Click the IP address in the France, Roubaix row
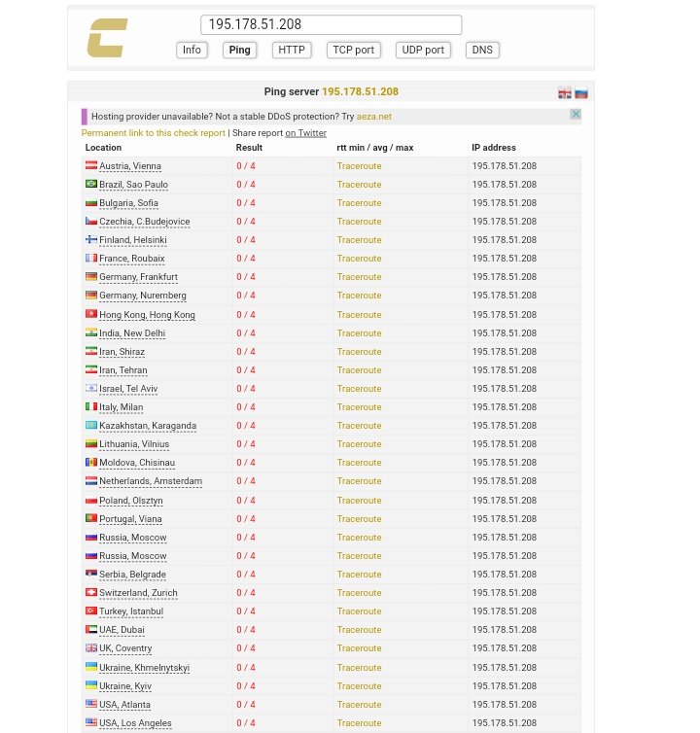The height and width of the screenshot is (733, 700). point(504,258)
